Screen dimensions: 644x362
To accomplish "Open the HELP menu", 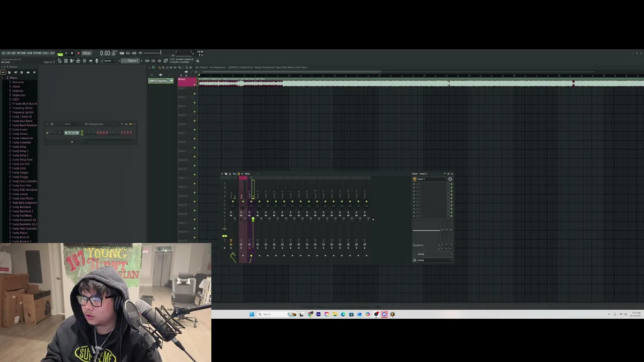I will coord(52,53).
